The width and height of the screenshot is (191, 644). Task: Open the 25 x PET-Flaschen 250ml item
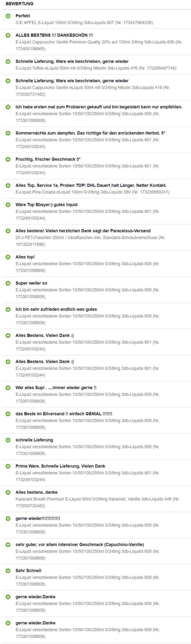coord(90,241)
